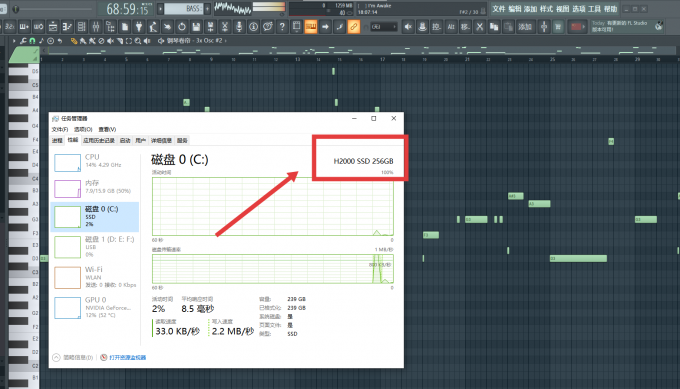Screen dimensions: 680x389
Task: Select the zoom magnifier tool in piano roll
Action: pyautogui.click(x=137, y=41)
